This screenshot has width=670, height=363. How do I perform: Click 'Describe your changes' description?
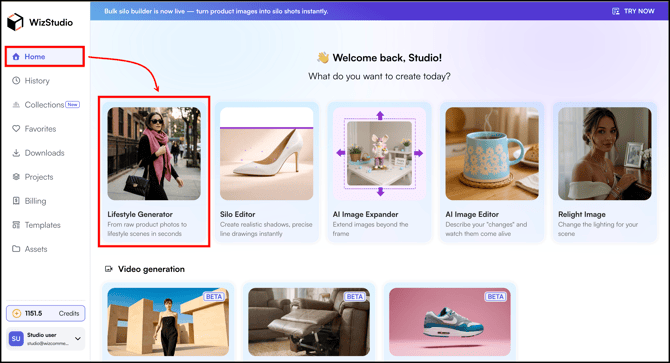pos(486,229)
